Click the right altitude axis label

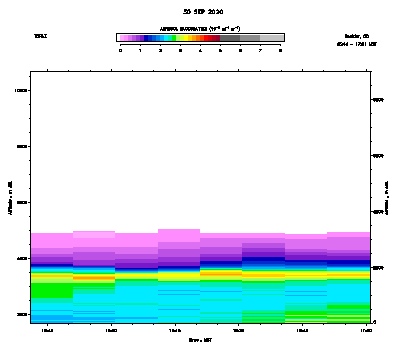coord(387,198)
